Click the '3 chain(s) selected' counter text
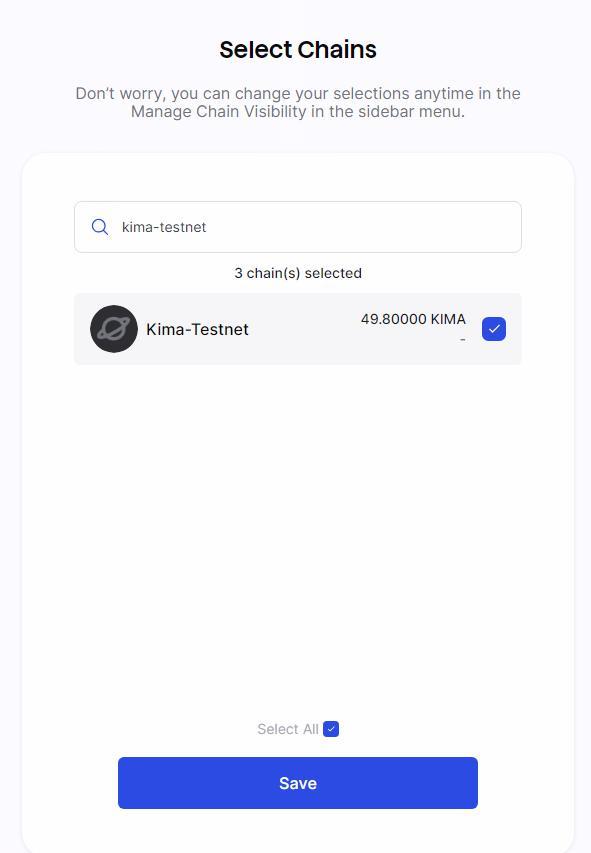The image size is (591, 853). click(x=298, y=273)
